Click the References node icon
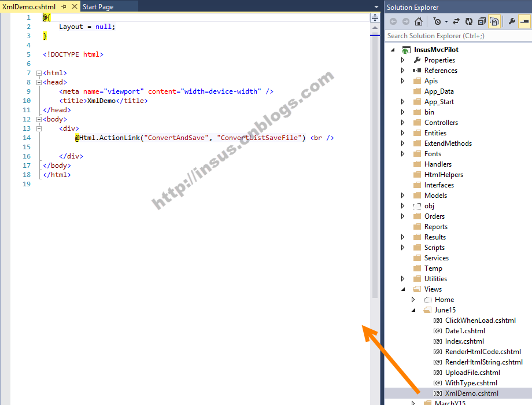Screen dimensions: 532x405 coord(417,70)
